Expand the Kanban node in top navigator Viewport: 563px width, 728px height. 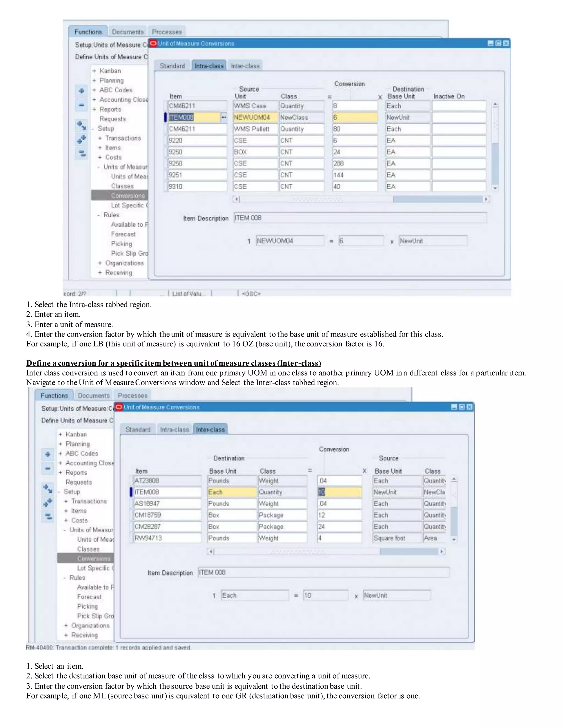tap(94, 71)
